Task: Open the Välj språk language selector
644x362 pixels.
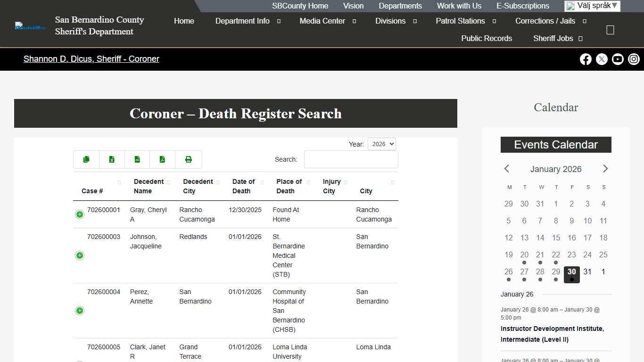Action: click(592, 6)
